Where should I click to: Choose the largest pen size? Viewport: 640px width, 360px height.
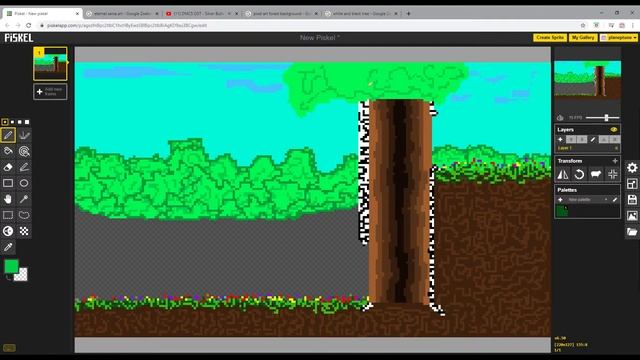coord(27,122)
